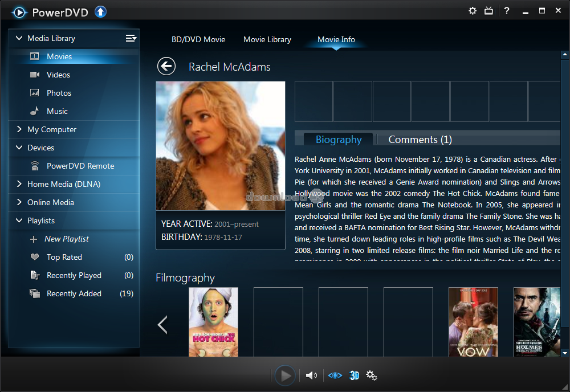
Task: Open player settings gears icon
Action: [372, 375]
